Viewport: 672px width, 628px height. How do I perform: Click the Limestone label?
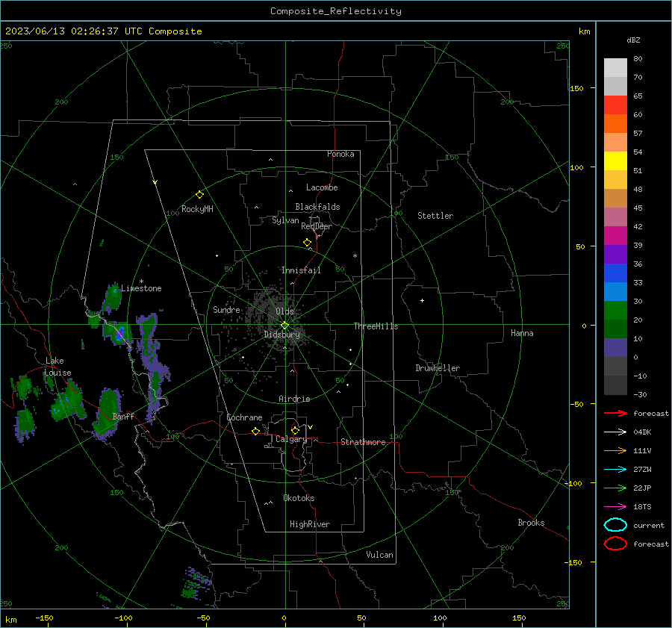[x=141, y=288]
